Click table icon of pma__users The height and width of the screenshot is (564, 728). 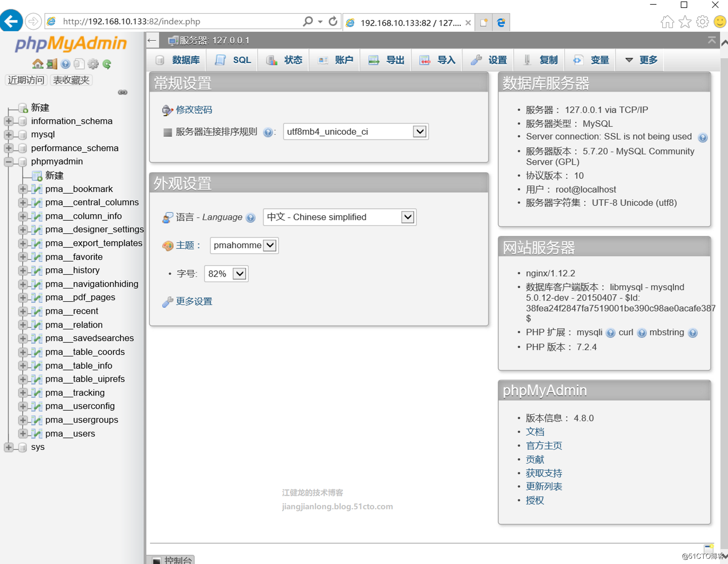pos(37,433)
